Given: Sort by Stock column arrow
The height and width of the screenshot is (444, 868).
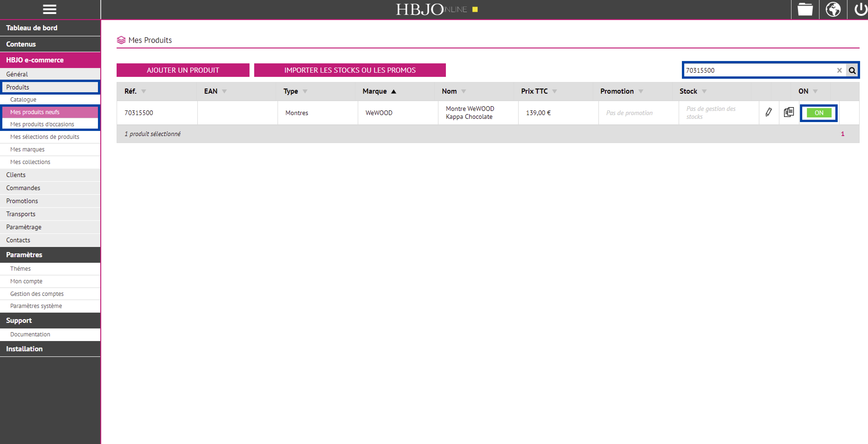Looking at the screenshot, I should pos(704,92).
